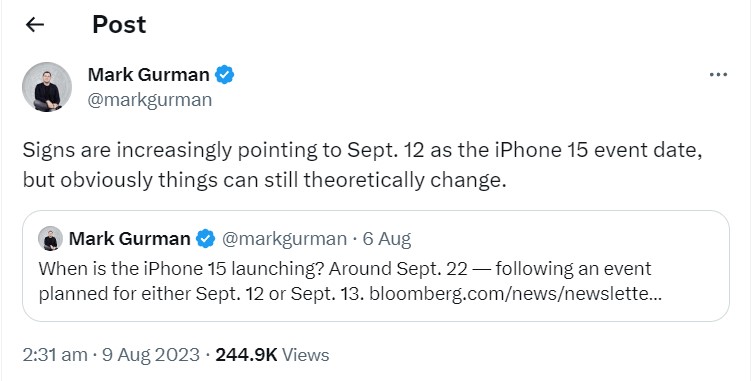Open Mark Gurman's large profile avatar
The height and width of the screenshot is (381, 753).
tap(47, 87)
